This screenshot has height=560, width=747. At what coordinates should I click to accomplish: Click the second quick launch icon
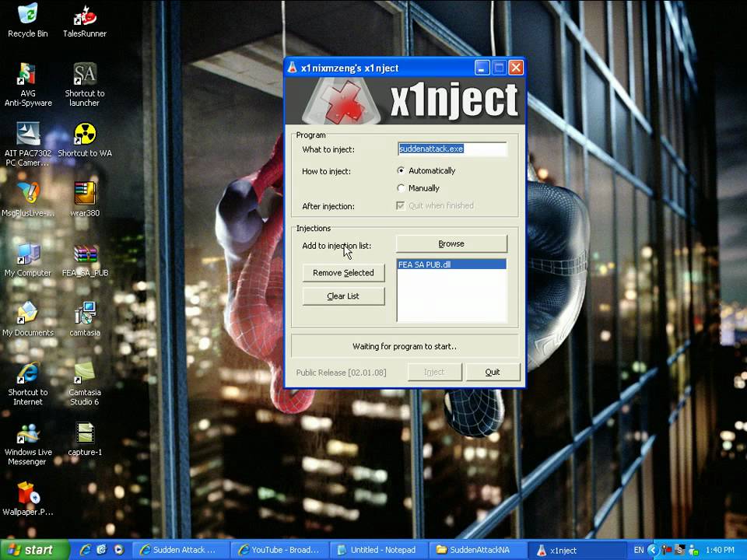101,550
